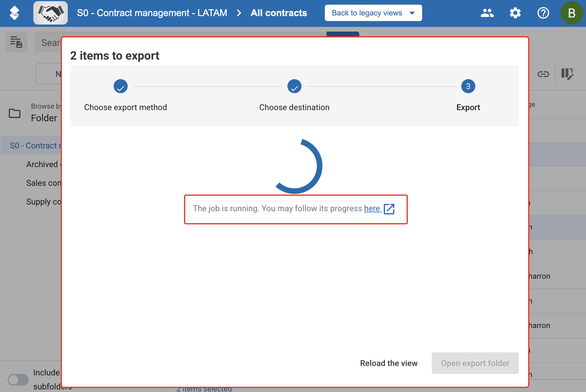Viewport: 586px width, 392px height.
Task: Click the document list icon left of search
Action: [16, 42]
